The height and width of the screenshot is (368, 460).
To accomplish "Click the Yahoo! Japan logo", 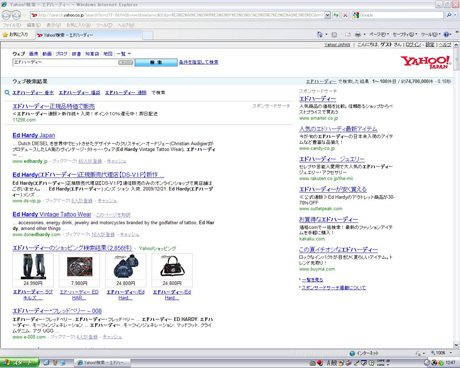I will click(426, 62).
